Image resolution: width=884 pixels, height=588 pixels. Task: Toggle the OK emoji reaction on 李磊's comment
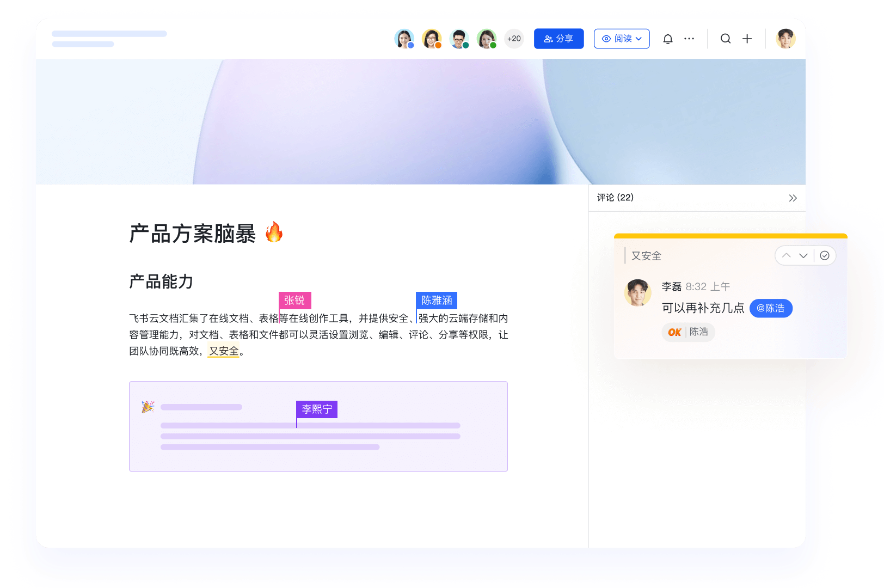(x=688, y=332)
